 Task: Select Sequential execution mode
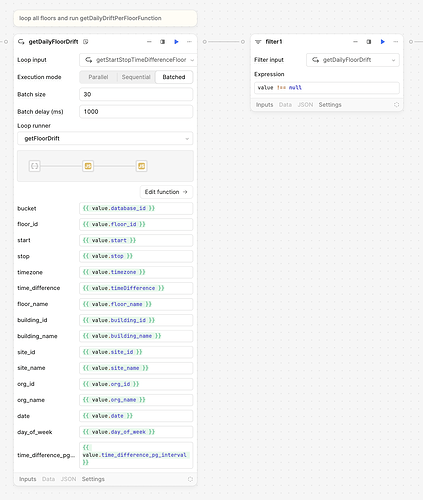[x=136, y=77]
